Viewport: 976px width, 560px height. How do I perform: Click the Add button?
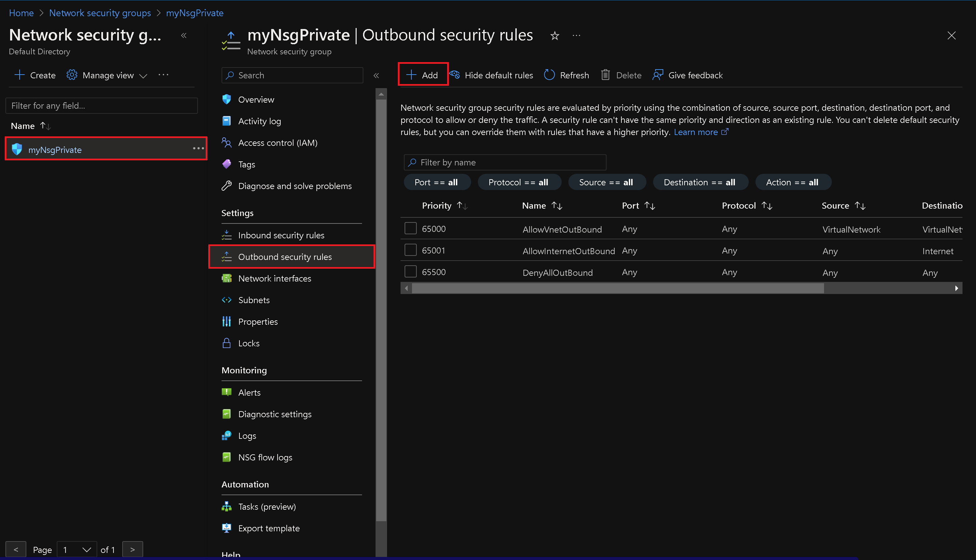pyautogui.click(x=422, y=74)
